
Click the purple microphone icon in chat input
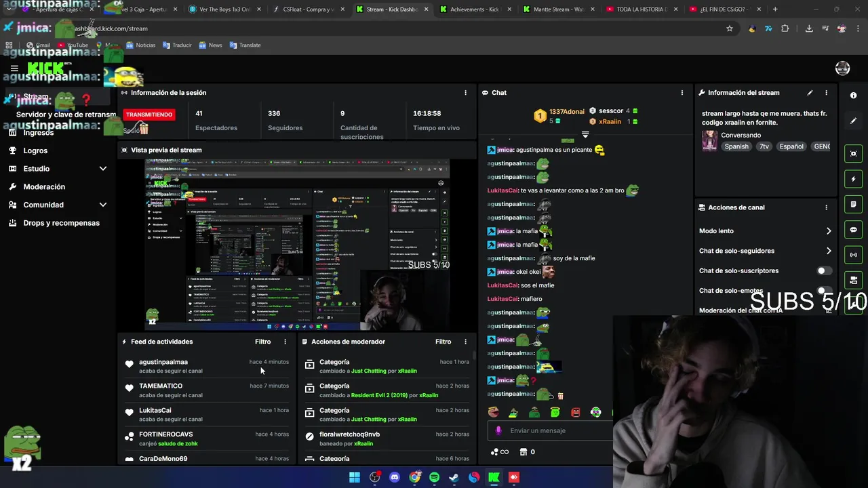[x=498, y=430]
